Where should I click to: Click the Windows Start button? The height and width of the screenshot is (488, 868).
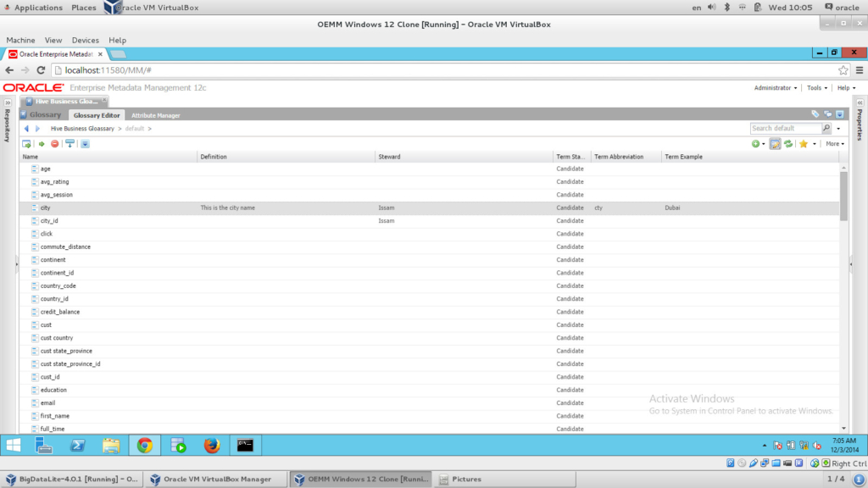coord(14,446)
